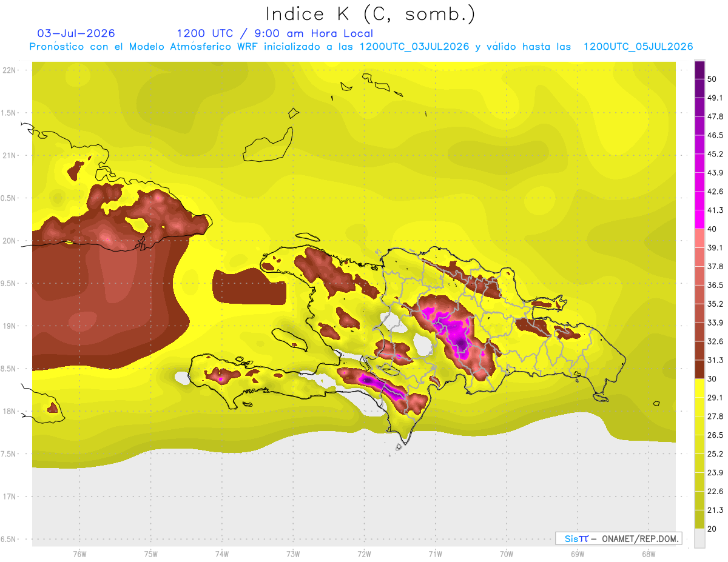Click the colorbar value '46.5'
The image size is (728, 562).
[715, 135]
